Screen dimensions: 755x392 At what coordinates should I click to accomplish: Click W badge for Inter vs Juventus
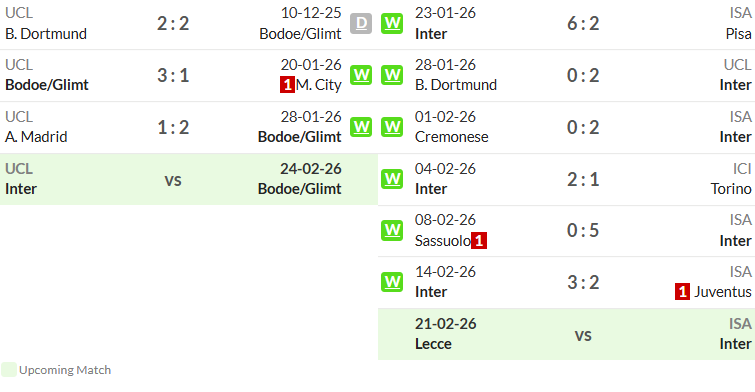pos(392,282)
